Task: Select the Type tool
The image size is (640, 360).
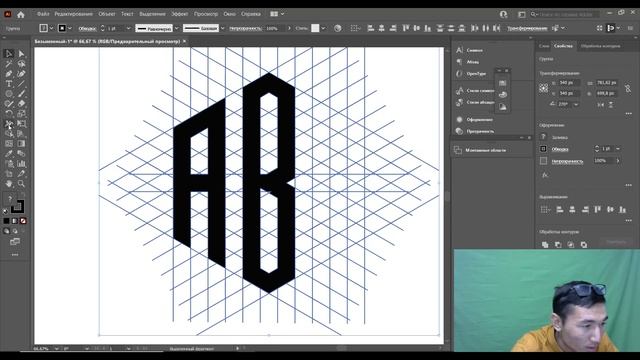Action: (9, 84)
